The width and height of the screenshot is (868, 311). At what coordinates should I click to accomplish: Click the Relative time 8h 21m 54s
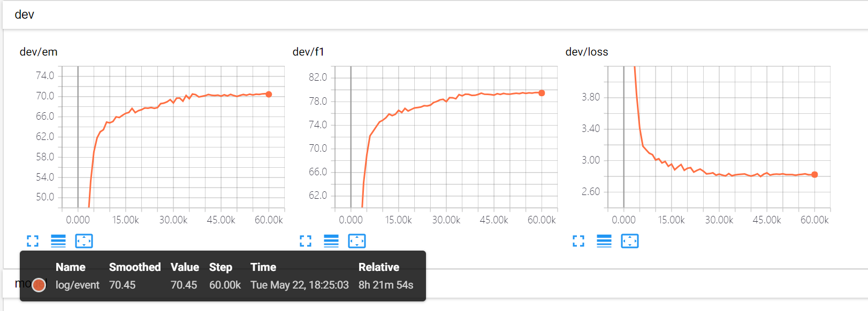[x=386, y=285]
